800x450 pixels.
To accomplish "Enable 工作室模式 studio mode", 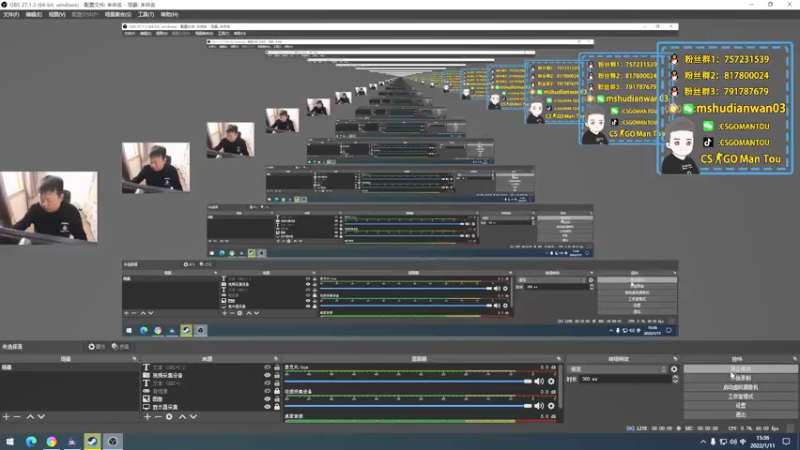I will click(x=740, y=396).
